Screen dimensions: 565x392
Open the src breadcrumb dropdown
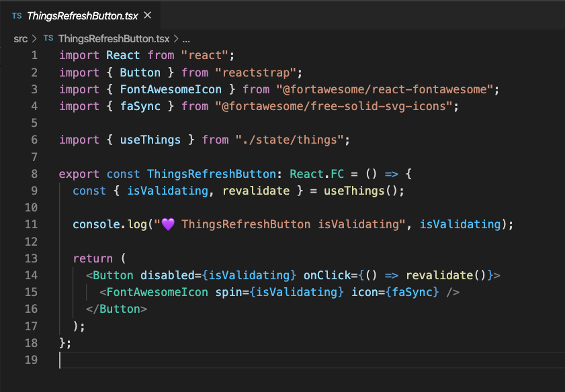(x=20, y=38)
